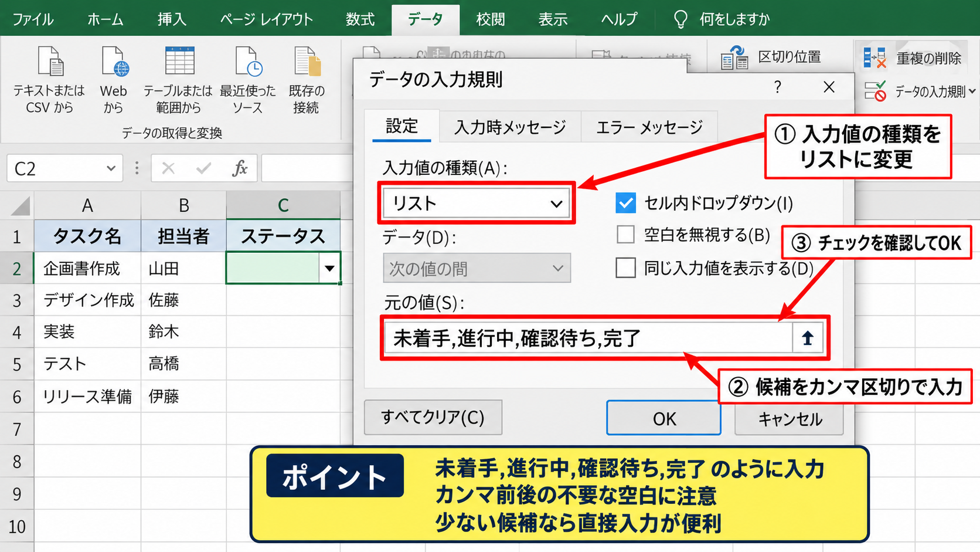Select all cells via corner triangle
The height and width of the screenshot is (552, 980).
pos(21,206)
